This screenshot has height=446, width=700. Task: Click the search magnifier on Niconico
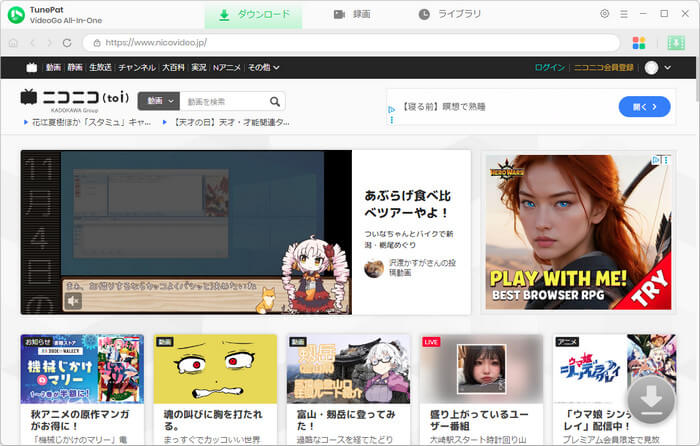[x=274, y=101]
